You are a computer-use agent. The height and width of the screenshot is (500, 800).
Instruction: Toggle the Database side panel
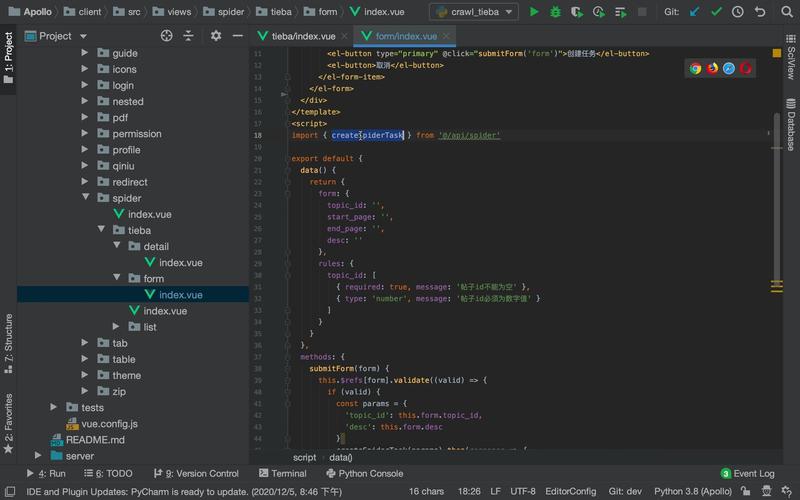point(791,124)
